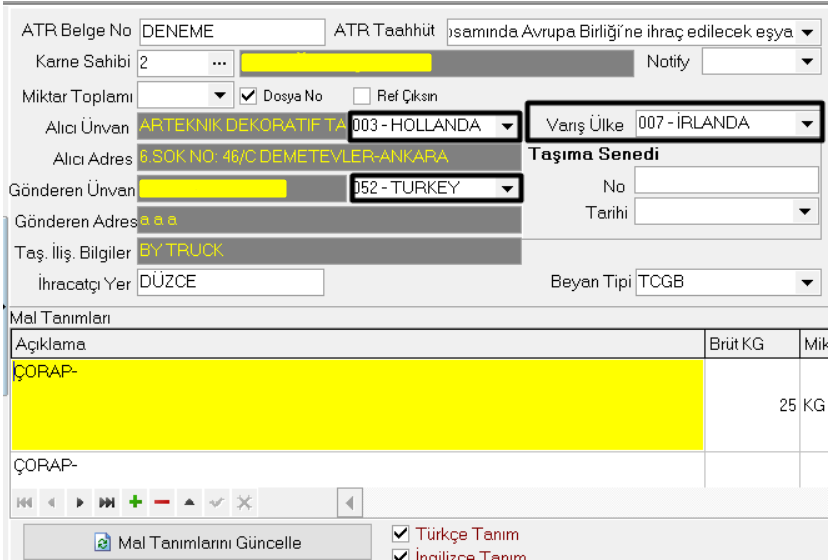
Task: Uncheck the Dosya No checkbox
Action: (250, 96)
